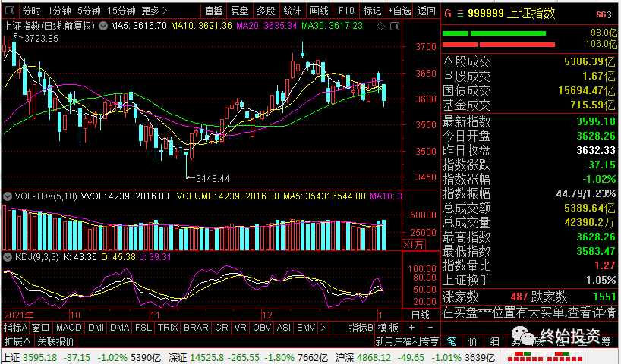This screenshot has height=364, width=621.
Task: Click big-order notice 查看详情 link
Action: click(591, 312)
